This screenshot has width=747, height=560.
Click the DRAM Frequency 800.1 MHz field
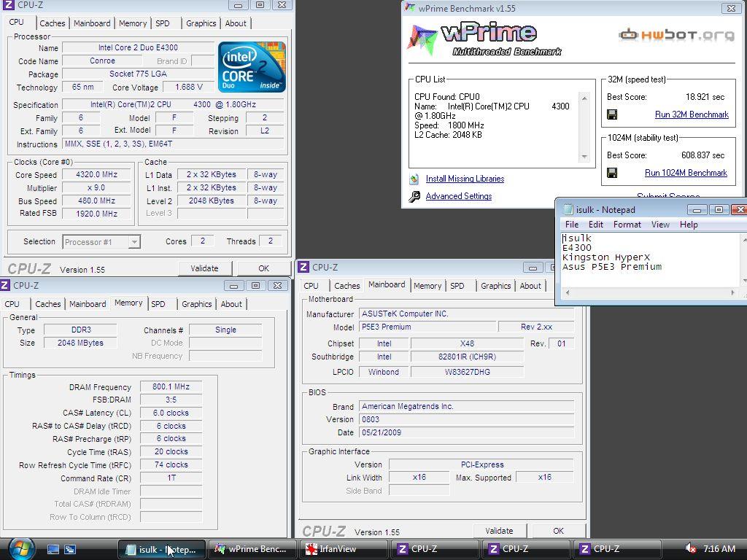171,386
